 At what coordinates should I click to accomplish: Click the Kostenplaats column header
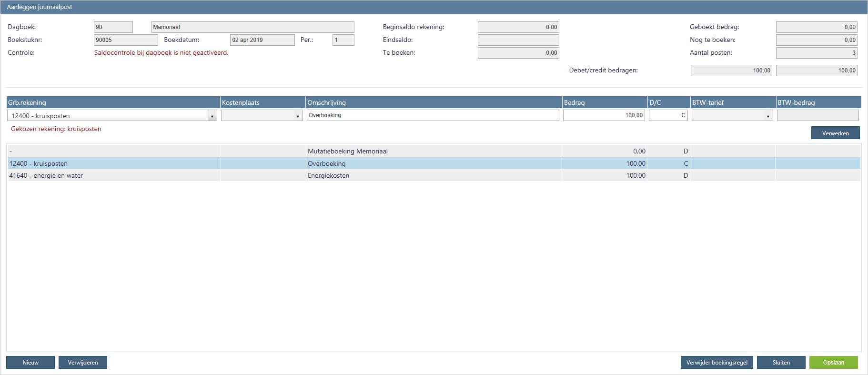(x=262, y=102)
